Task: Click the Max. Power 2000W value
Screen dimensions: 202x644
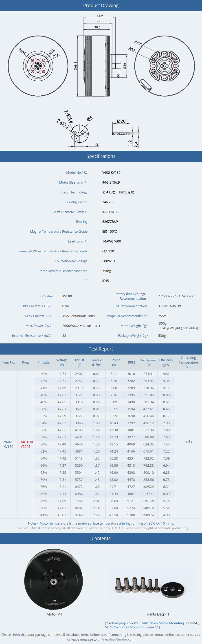Action: pyautogui.click(x=81, y=326)
